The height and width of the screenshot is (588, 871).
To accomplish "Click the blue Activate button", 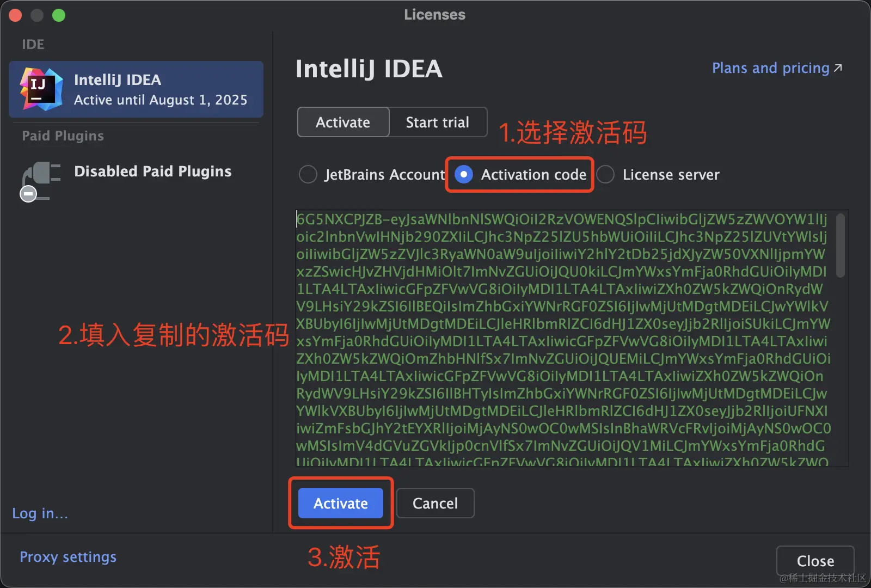I will (x=341, y=503).
